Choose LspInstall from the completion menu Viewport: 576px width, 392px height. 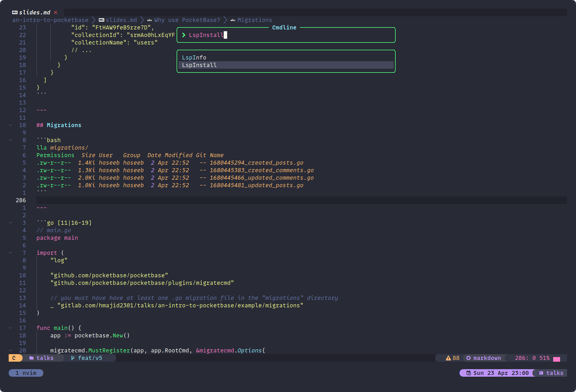coord(286,65)
